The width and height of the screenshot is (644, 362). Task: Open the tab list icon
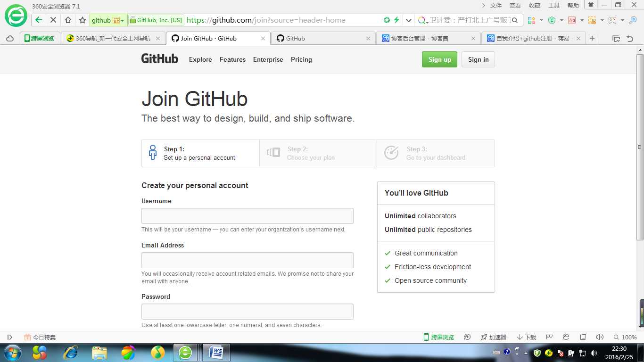616,39
